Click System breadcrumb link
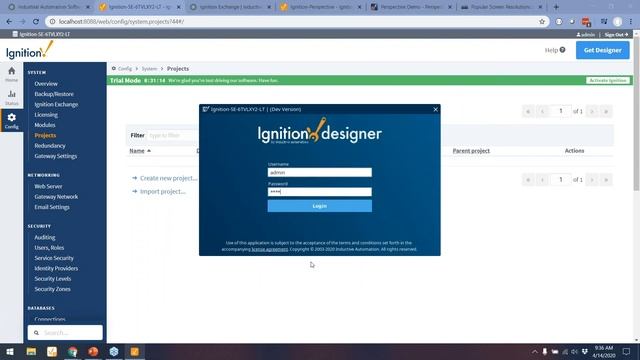 [x=149, y=69]
